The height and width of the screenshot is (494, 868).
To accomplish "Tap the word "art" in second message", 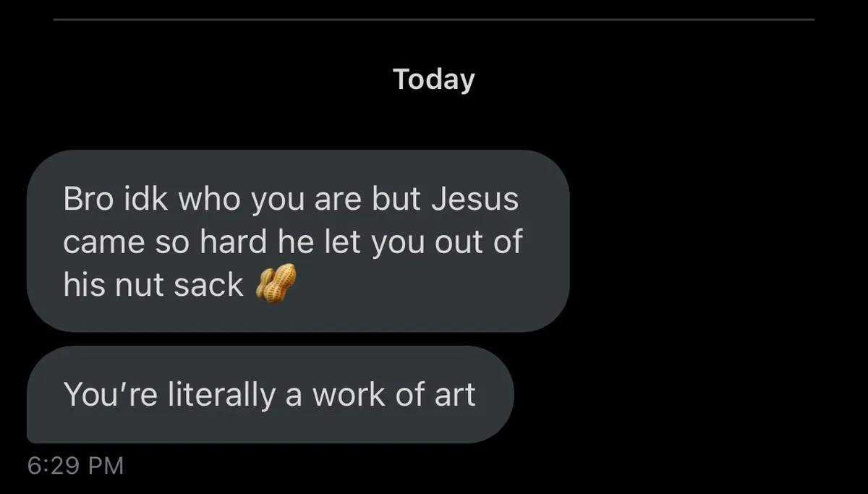I will coord(455,395).
